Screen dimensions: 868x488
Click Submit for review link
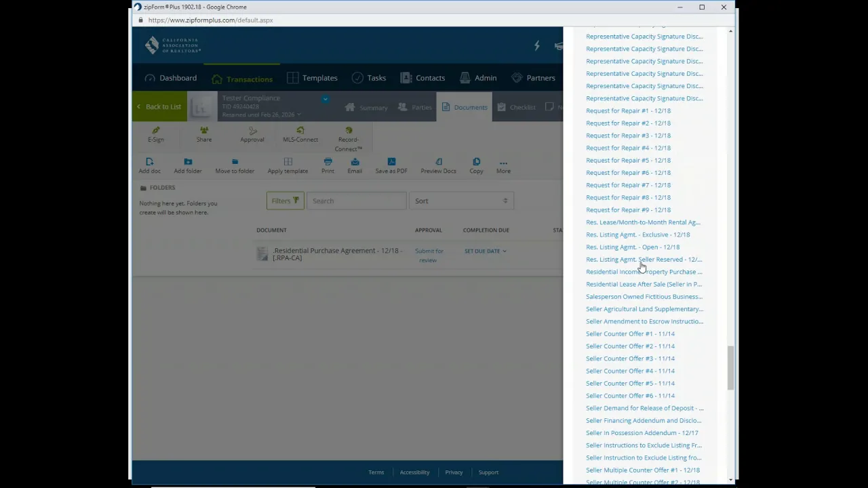tap(429, 256)
